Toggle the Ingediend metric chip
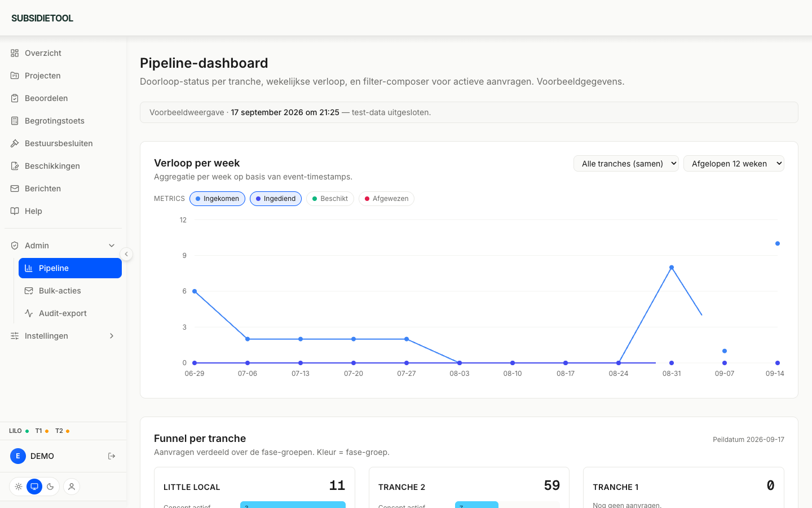The width and height of the screenshot is (812, 508). [276, 199]
